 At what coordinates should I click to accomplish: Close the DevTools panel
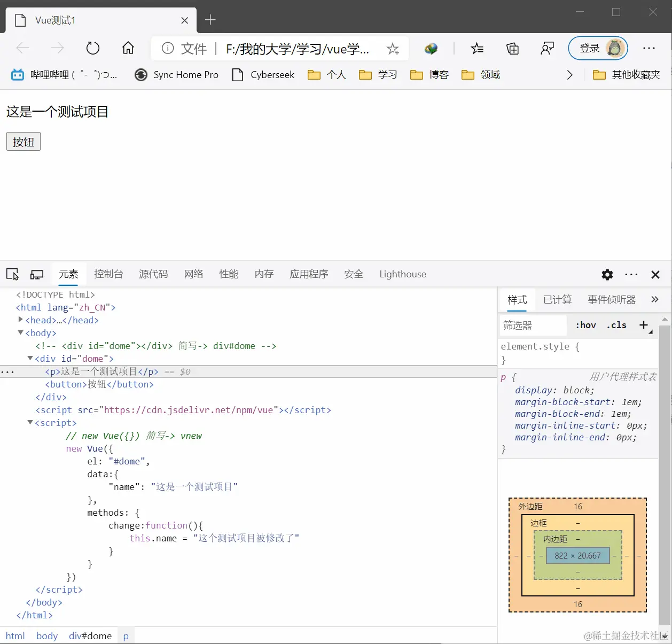click(x=655, y=275)
